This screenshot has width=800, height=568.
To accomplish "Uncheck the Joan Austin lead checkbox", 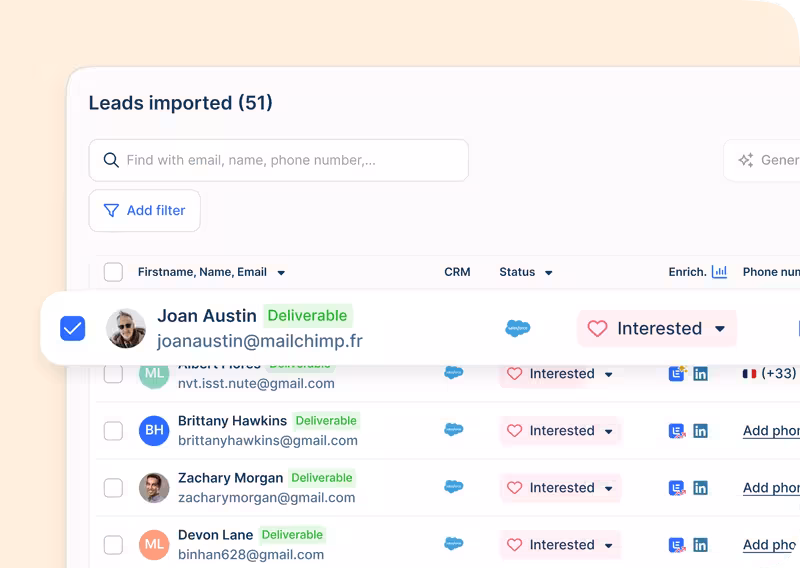I will point(73,328).
